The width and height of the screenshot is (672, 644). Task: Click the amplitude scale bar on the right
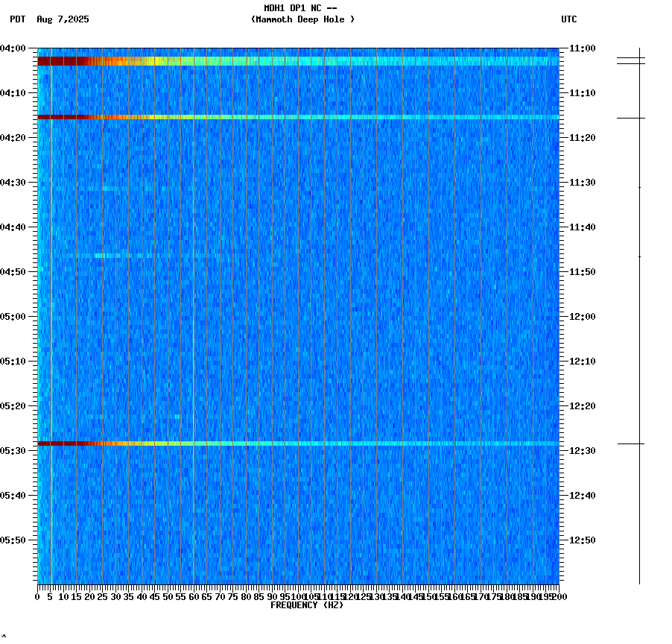click(639, 313)
